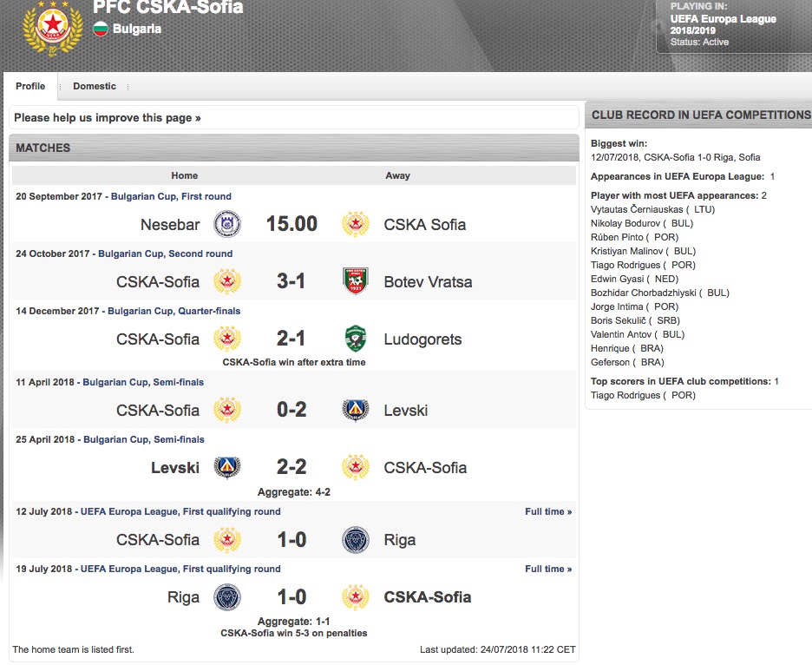
Task: Click the 15.00 kickoff time for Nesebar match
Action: click(x=291, y=224)
